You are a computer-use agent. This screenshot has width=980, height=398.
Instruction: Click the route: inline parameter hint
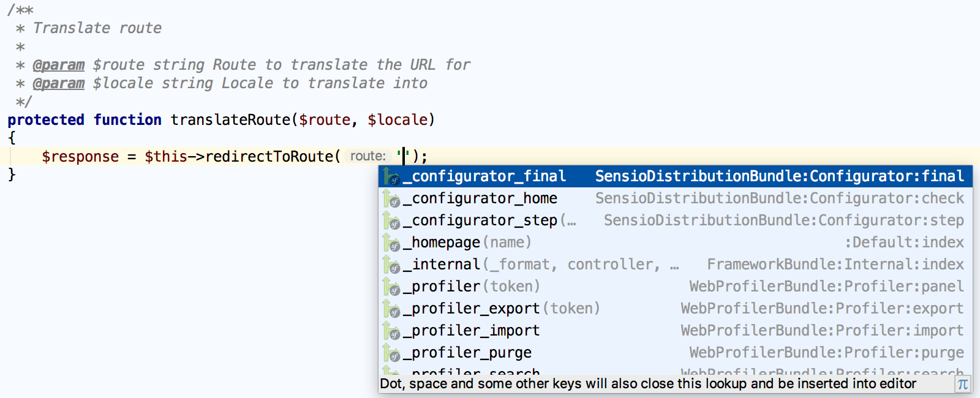pyautogui.click(x=367, y=156)
